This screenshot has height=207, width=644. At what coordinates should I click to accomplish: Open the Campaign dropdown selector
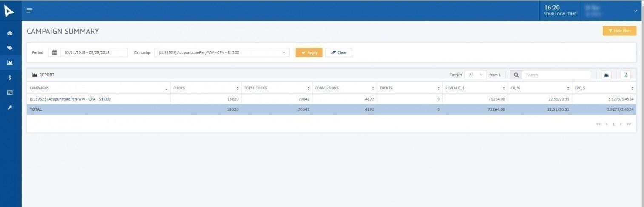(x=222, y=52)
